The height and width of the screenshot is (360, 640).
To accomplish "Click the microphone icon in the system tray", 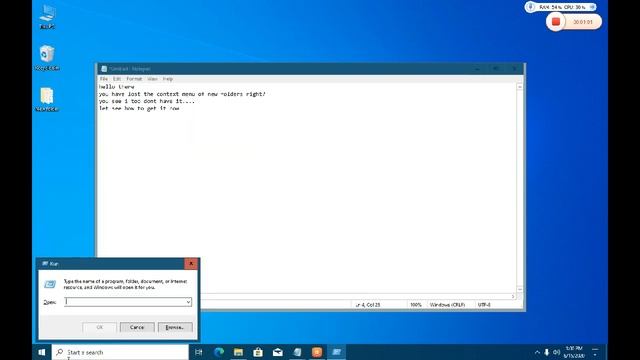I will click(x=547, y=352).
